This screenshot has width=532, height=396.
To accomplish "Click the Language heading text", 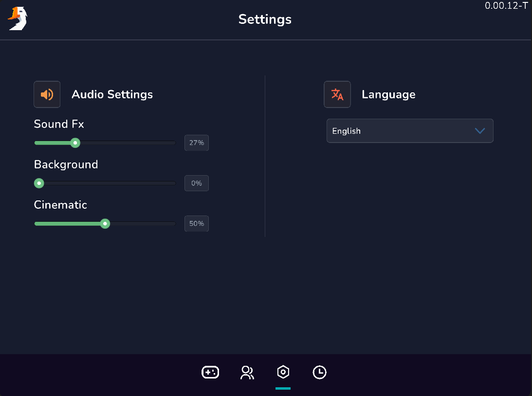I will (388, 94).
